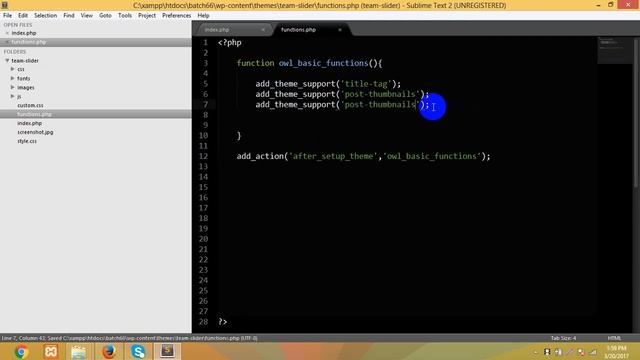Open screenshot.jpg in sidebar

[x=35, y=132]
